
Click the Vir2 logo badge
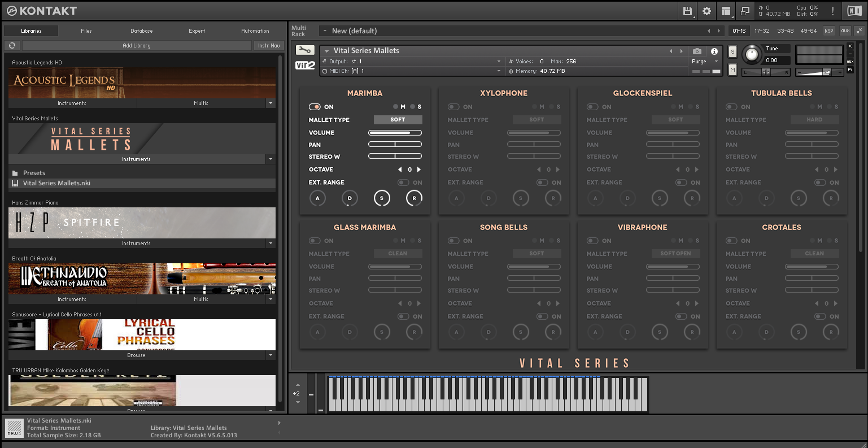(305, 65)
